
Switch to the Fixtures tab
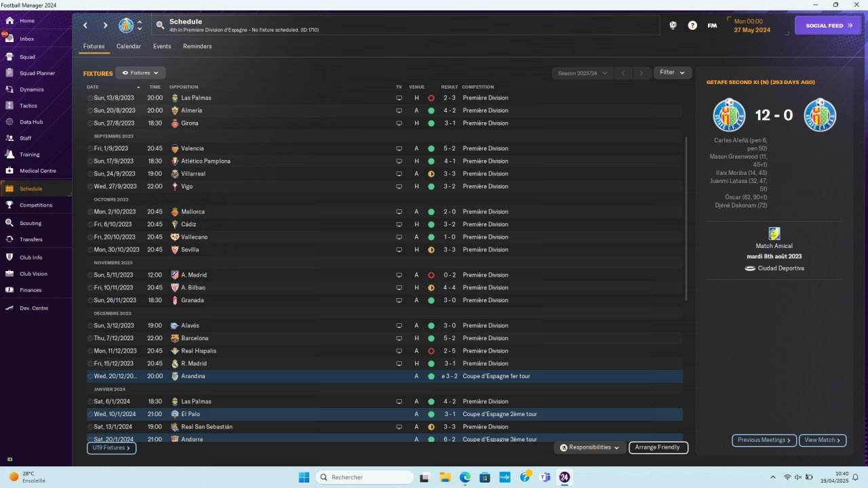coord(94,47)
